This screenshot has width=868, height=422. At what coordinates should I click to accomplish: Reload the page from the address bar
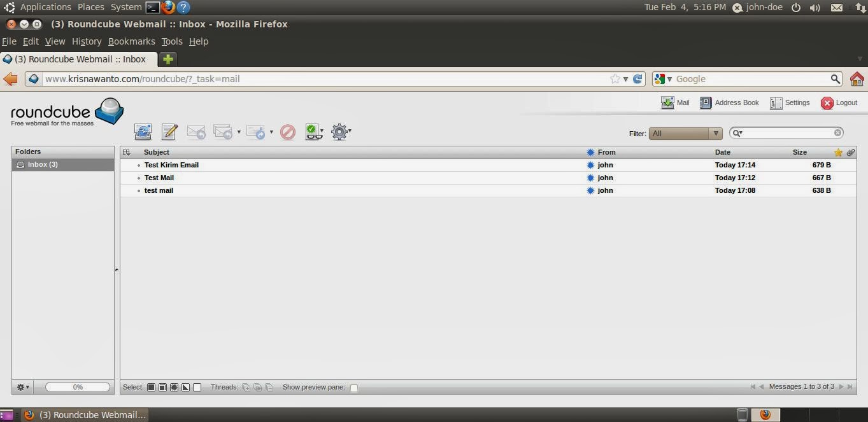pos(637,79)
